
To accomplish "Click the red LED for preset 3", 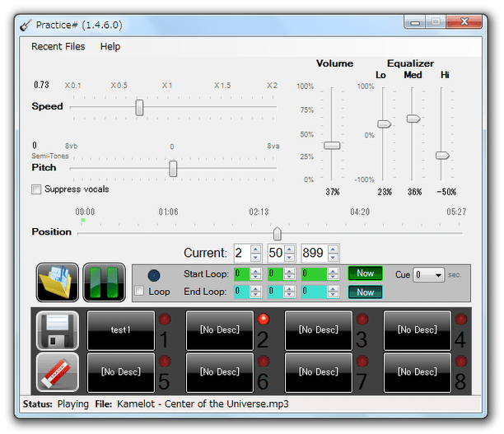I will [x=362, y=319].
